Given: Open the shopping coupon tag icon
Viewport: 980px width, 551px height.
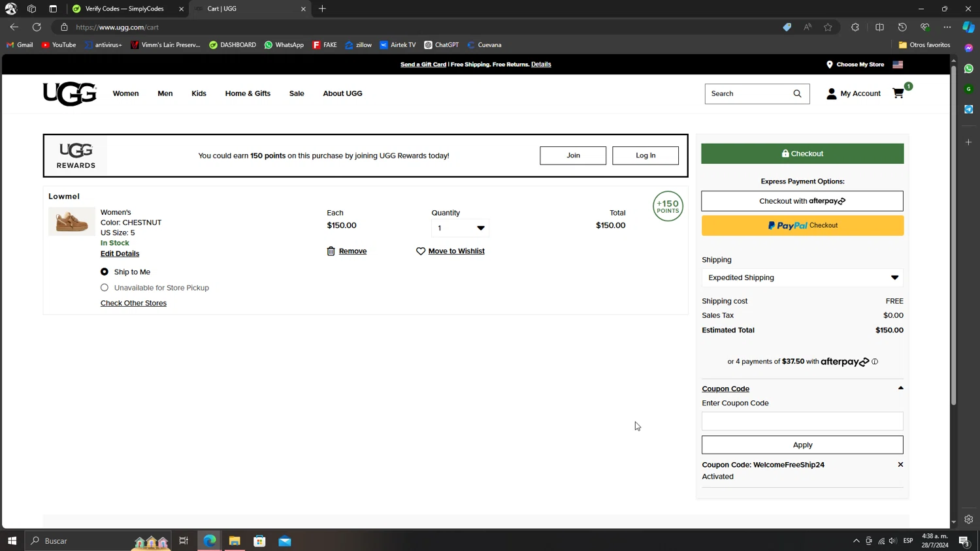Looking at the screenshot, I should point(787,27).
